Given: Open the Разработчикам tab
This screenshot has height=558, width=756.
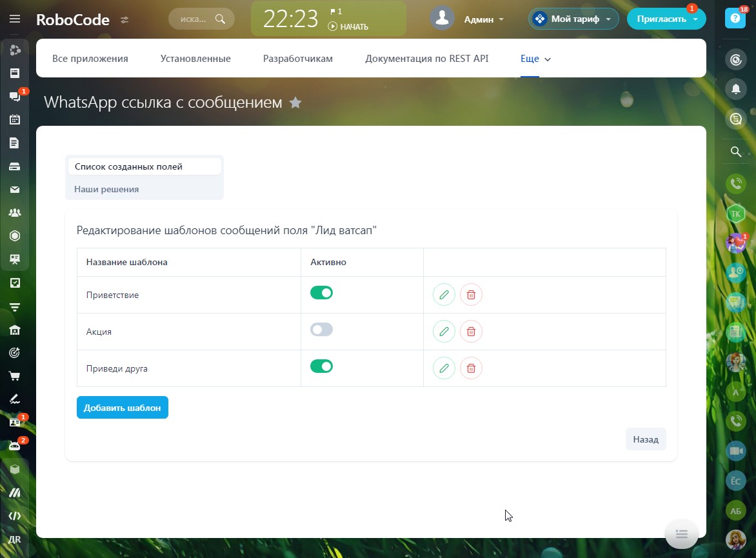Looking at the screenshot, I should 297,58.
